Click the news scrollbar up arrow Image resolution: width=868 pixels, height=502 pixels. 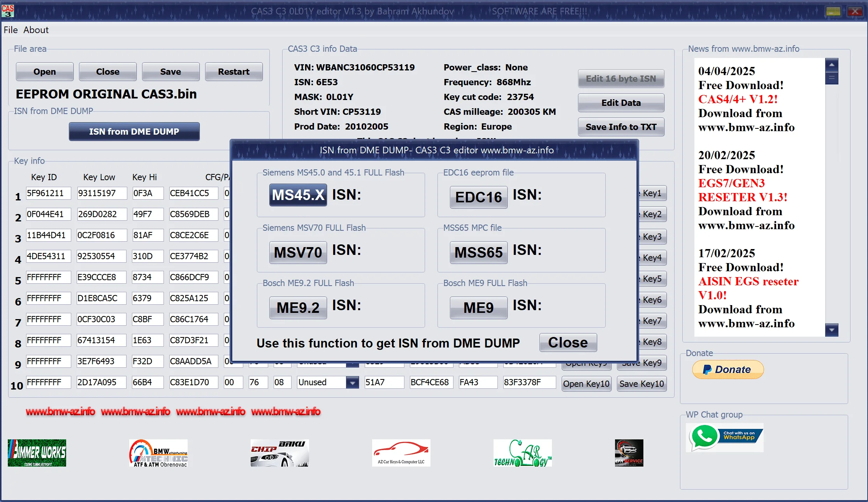coord(831,64)
